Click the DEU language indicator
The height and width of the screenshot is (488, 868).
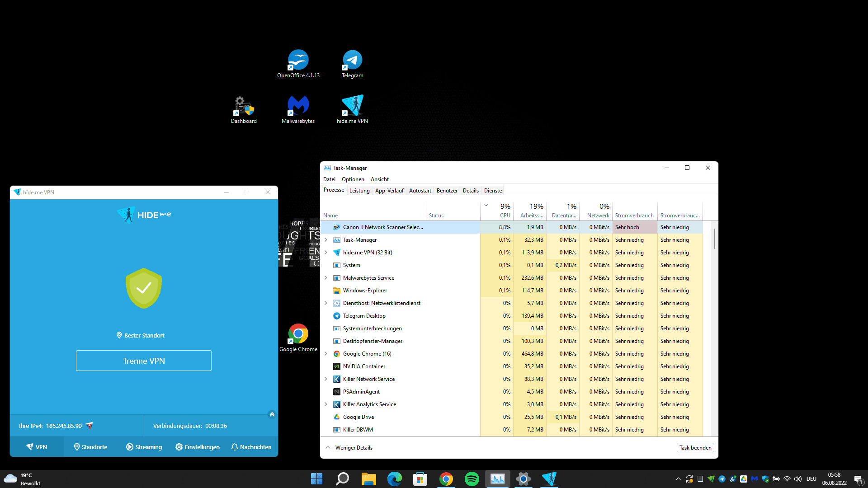(x=811, y=479)
